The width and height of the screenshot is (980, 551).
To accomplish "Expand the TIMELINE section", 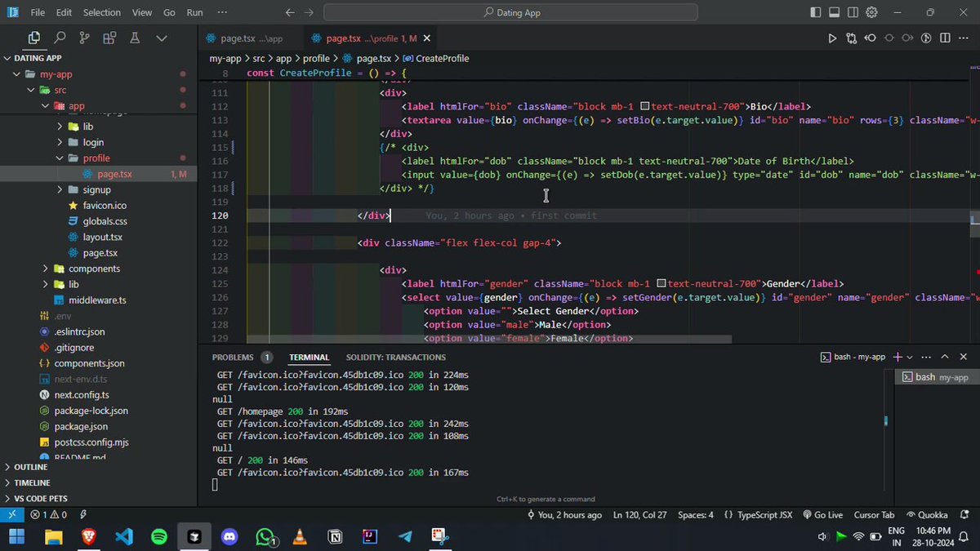I will click(x=98, y=482).
